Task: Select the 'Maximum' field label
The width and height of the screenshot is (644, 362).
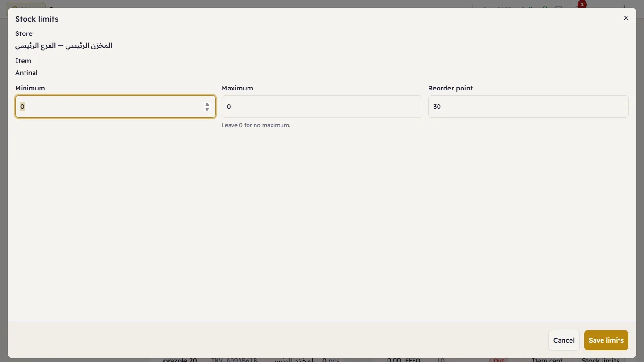Action: [237, 88]
